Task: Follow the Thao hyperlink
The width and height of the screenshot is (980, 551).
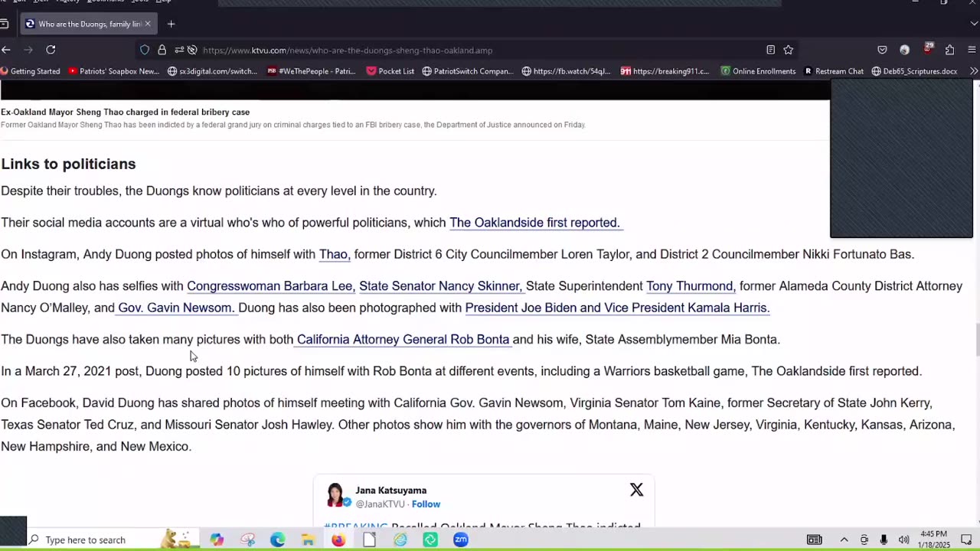Action: pos(334,254)
